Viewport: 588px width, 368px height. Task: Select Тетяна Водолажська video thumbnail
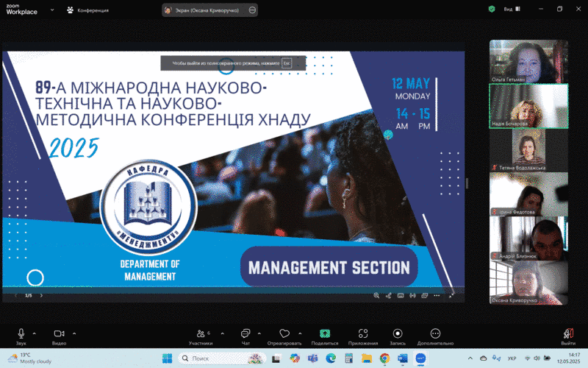tap(528, 150)
